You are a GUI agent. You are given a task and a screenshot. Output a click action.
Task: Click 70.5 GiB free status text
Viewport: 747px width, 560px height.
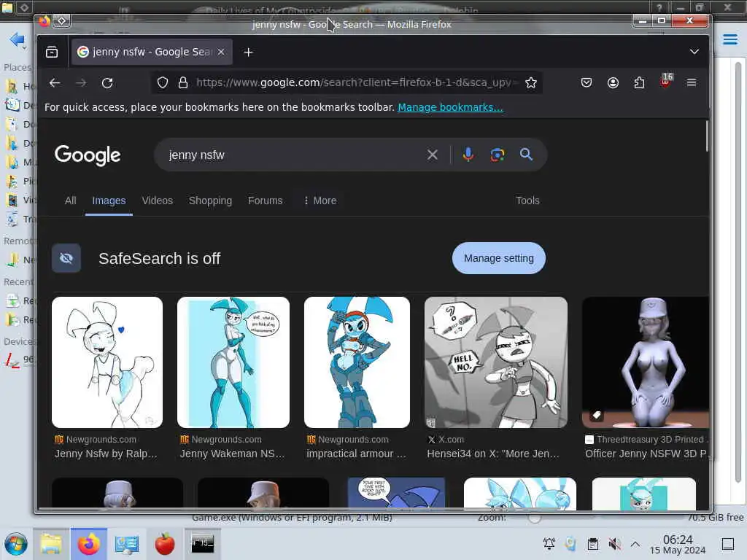coord(715,517)
